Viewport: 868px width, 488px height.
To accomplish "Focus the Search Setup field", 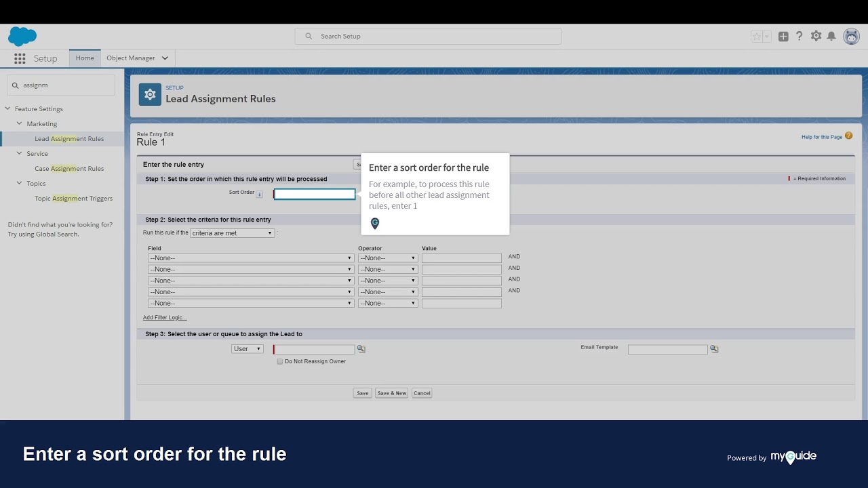I will [x=428, y=37].
